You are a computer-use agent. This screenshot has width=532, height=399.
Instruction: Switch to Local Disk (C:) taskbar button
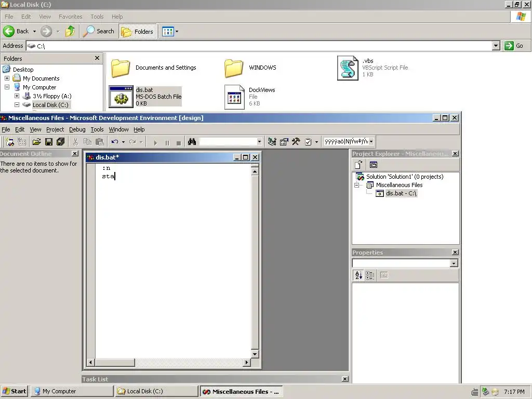156,391
